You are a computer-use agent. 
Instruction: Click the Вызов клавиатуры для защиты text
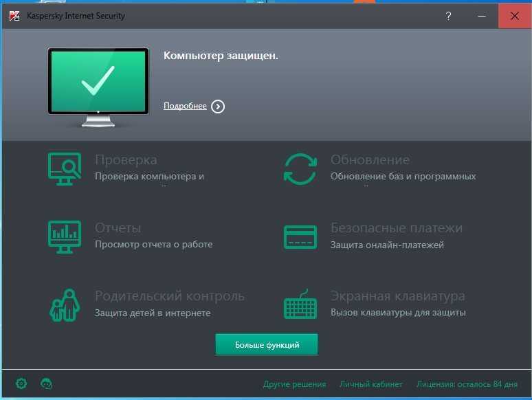(399, 312)
